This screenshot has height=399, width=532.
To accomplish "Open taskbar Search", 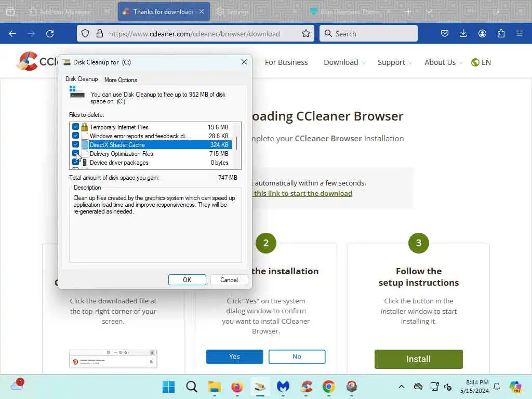I will click(x=192, y=387).
